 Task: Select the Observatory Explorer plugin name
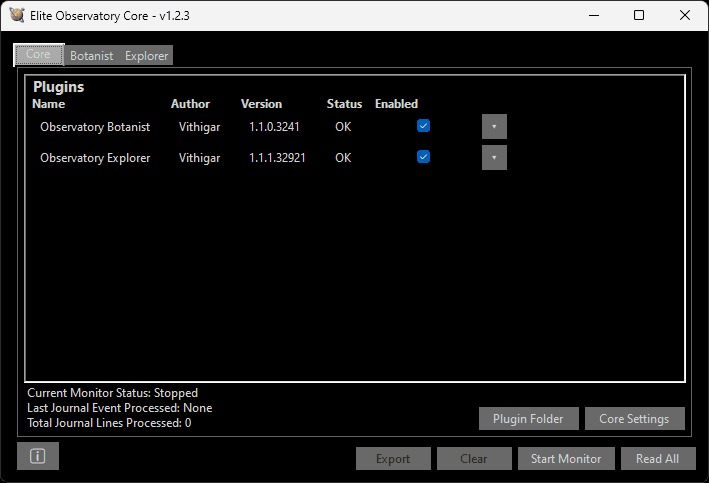pos(95,158)
